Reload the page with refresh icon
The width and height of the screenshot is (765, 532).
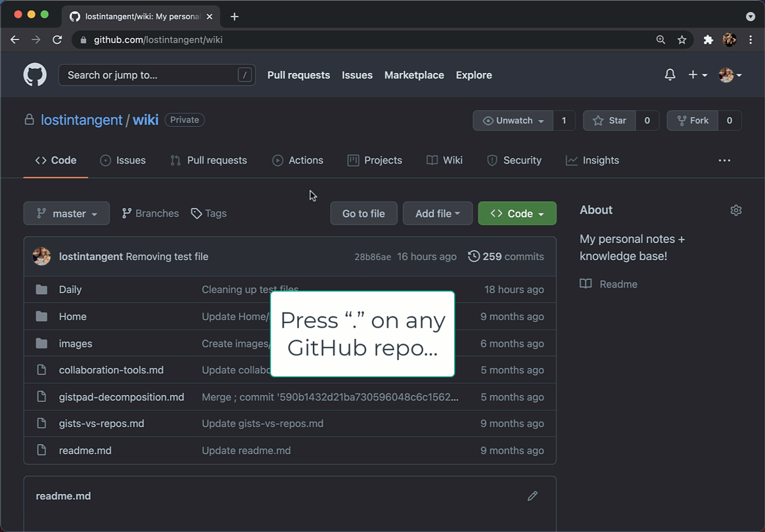pos(57,39)
